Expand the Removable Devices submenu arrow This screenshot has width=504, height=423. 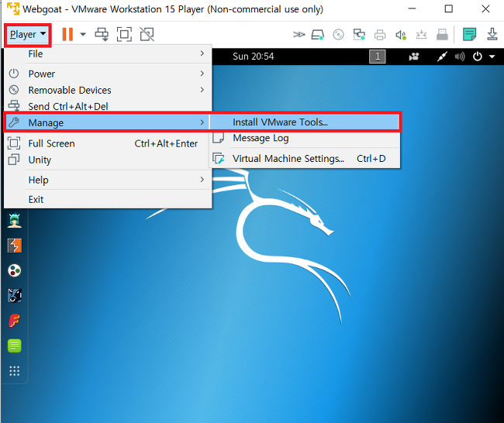pyautogui.click(x=202, y=90)
